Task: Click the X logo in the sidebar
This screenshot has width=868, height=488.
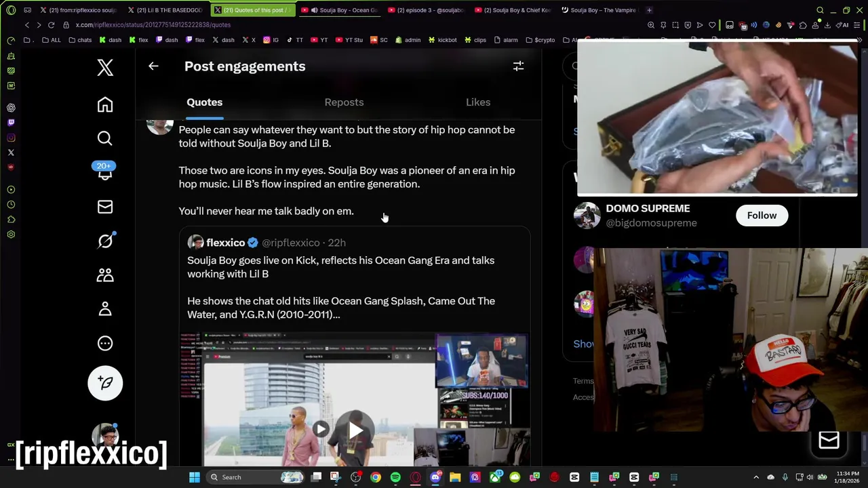Action: tap(104, 67)
